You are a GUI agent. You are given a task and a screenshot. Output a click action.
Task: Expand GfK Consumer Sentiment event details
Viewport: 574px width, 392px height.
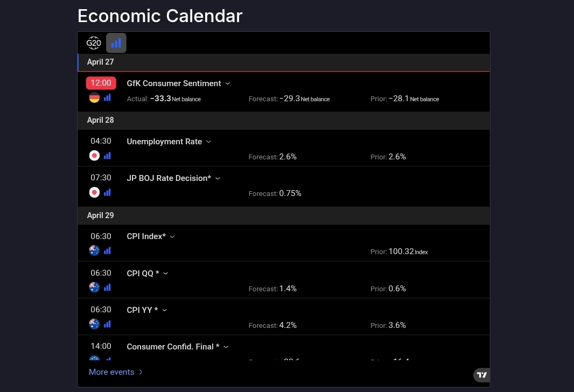point(228,83)
